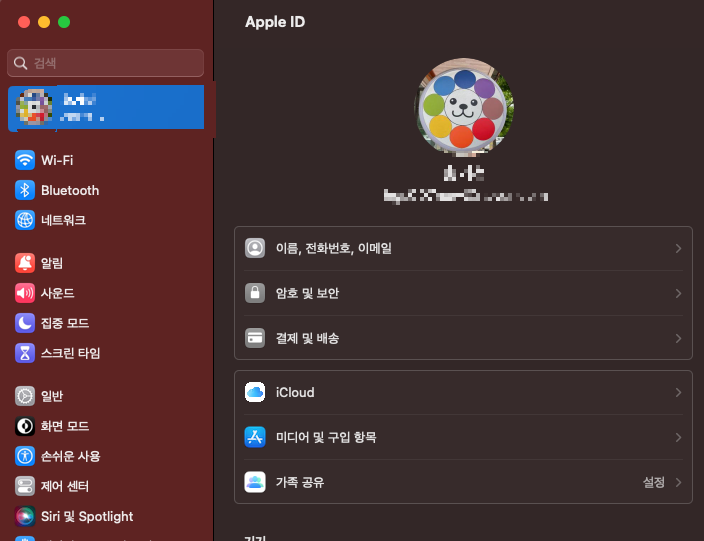Screen dimensions: 704x541
Task: Click the Siri 및 Spotlight icon
Action: pyautogui.click(x=25, y=516)
